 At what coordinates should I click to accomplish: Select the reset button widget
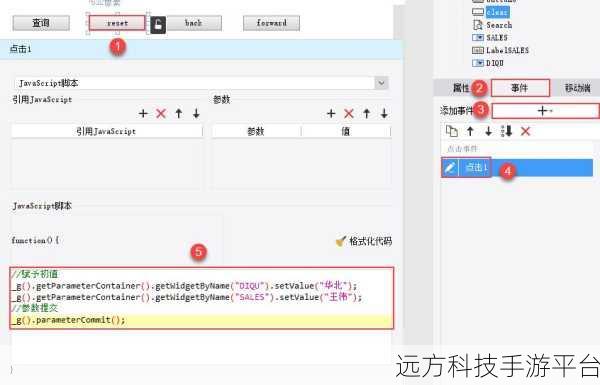(117, 23)
